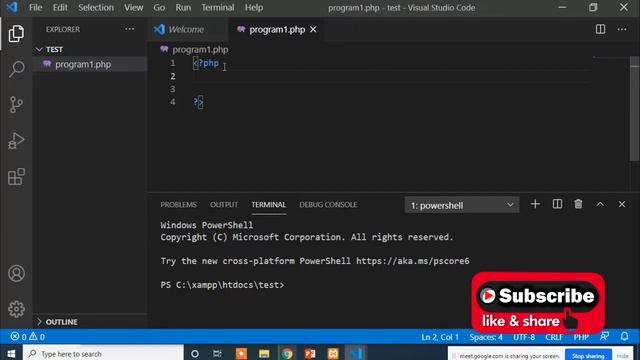This screenshot has width=640, height=360.
Task: Click Hide on the screen sharing bar
Action: pos(623,356)
